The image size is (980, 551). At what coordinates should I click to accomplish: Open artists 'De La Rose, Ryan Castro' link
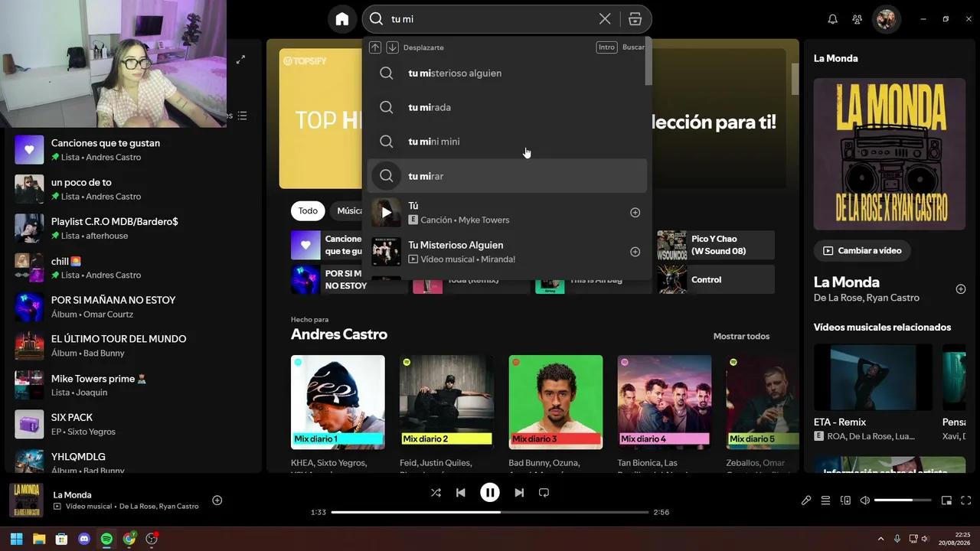[x=867, y=298]
